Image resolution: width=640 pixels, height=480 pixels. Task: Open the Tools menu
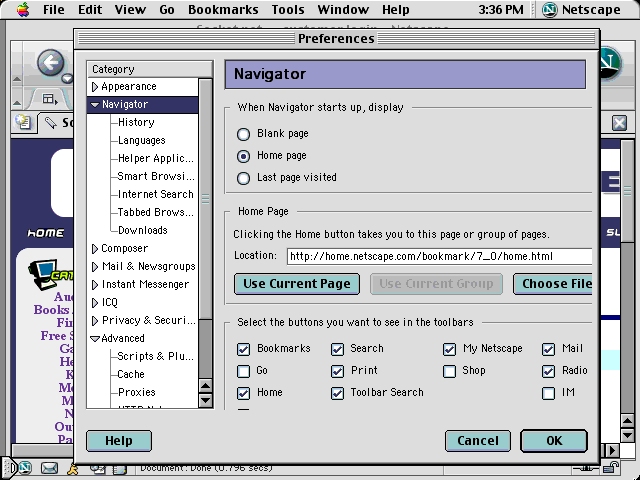click(x=288, y=9)
